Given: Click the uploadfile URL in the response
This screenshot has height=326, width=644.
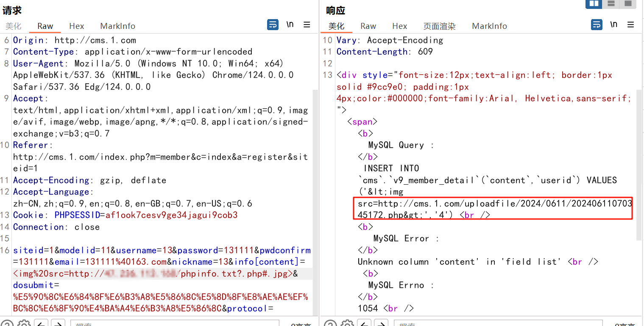Looking at the screenshot, I should click(x=495, y=209).
